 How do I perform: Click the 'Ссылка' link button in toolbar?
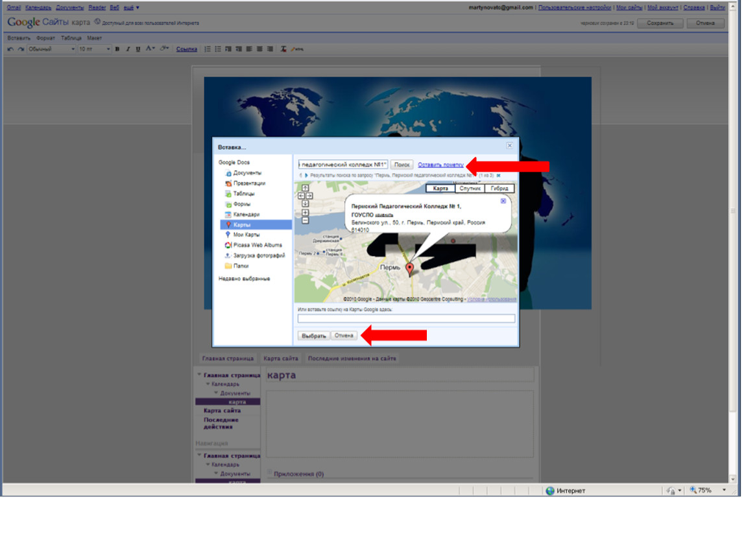(187, 49)
